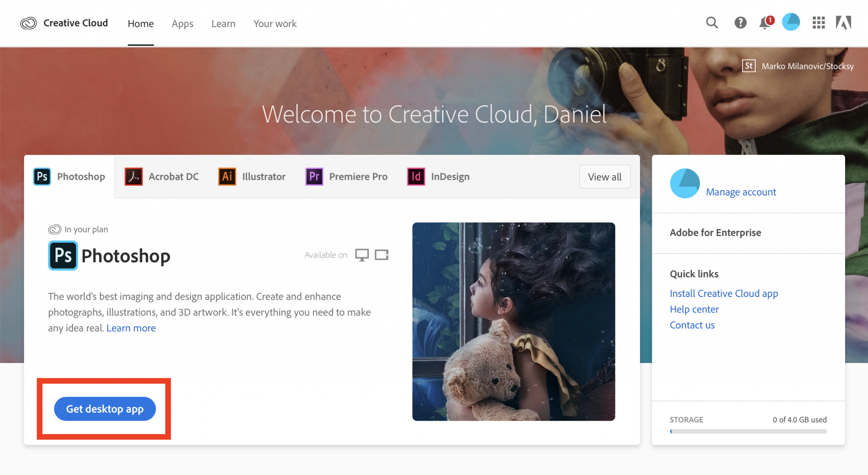Open the Learn navigation tab
The height and width of the screenshot is (475, 868).
(223, 24)
